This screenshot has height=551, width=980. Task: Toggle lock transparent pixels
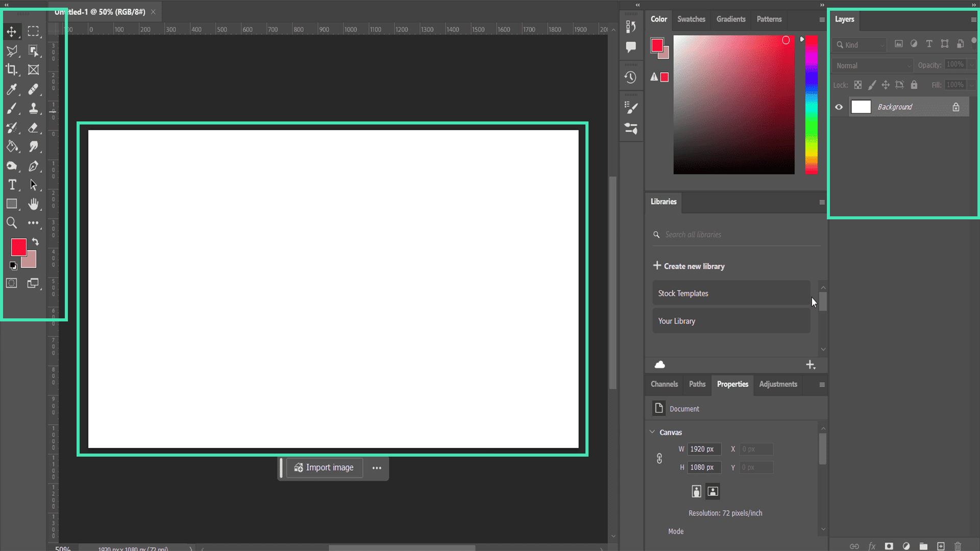tap(858, 85)
